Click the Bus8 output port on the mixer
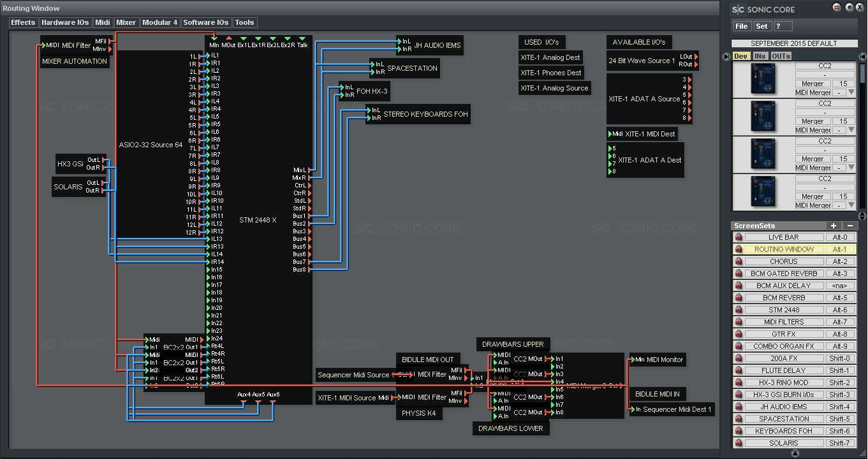The width and height of the screenshot is (868, 459). tap(310, 270)
